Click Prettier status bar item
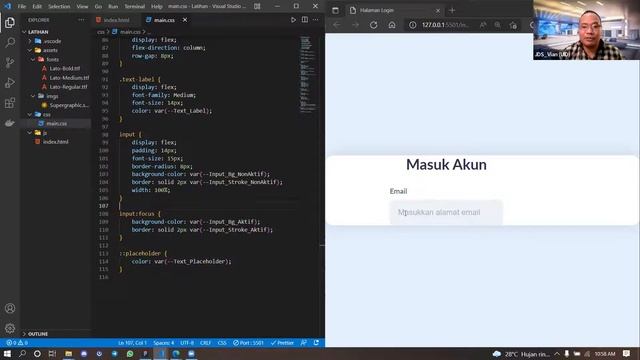Screen dimensions: 640x360 coord(282,343)
